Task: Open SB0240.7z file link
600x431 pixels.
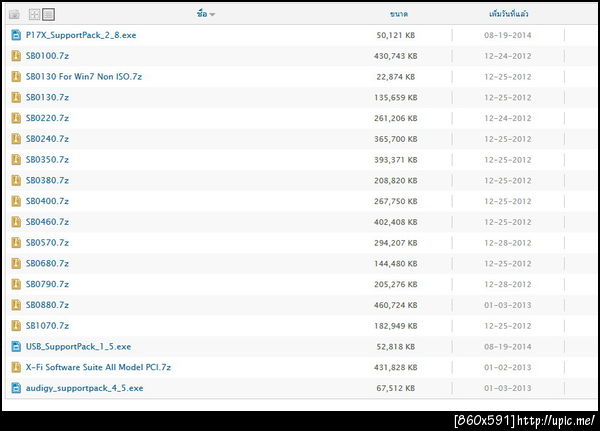Action: point(47,139)
